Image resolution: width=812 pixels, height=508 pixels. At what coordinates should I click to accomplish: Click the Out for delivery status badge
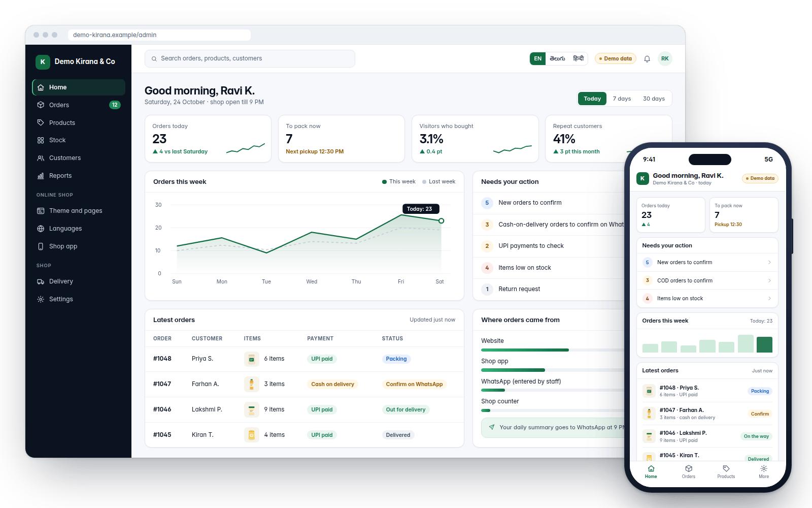coord(405,410)
